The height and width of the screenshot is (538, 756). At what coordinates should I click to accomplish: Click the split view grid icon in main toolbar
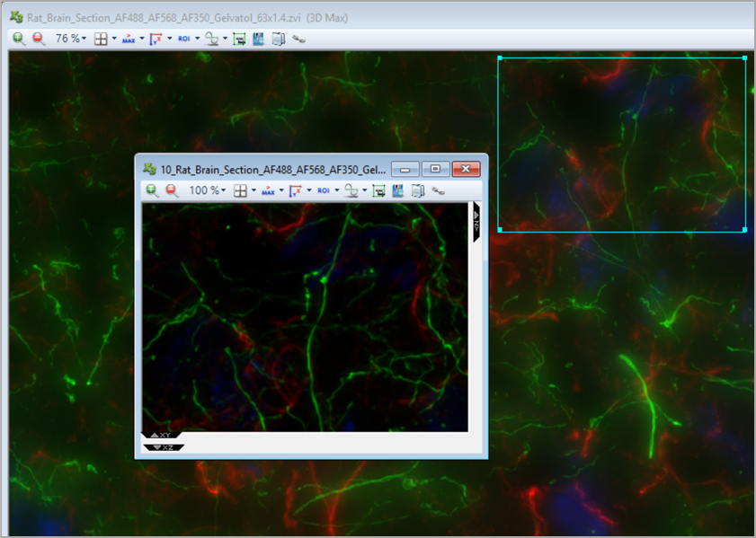[101, 39]
